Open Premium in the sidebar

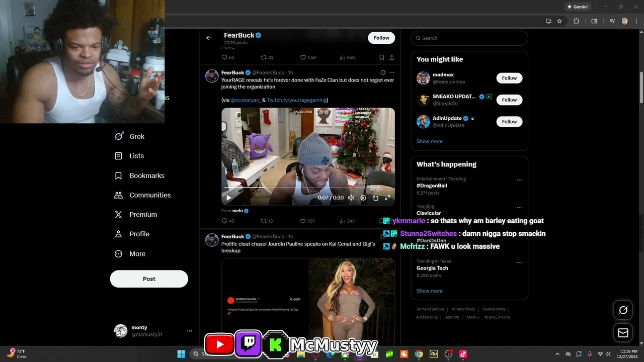pos(136,214)
